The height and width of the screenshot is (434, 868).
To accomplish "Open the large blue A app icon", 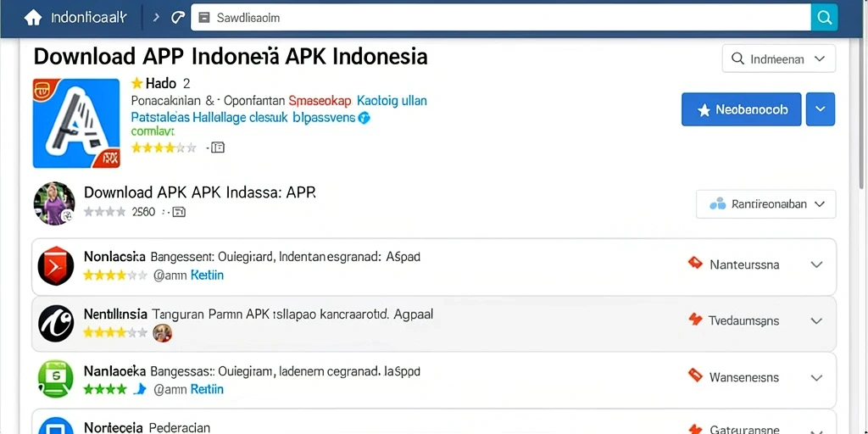I will pyautogui.click(x=76, y=123).
